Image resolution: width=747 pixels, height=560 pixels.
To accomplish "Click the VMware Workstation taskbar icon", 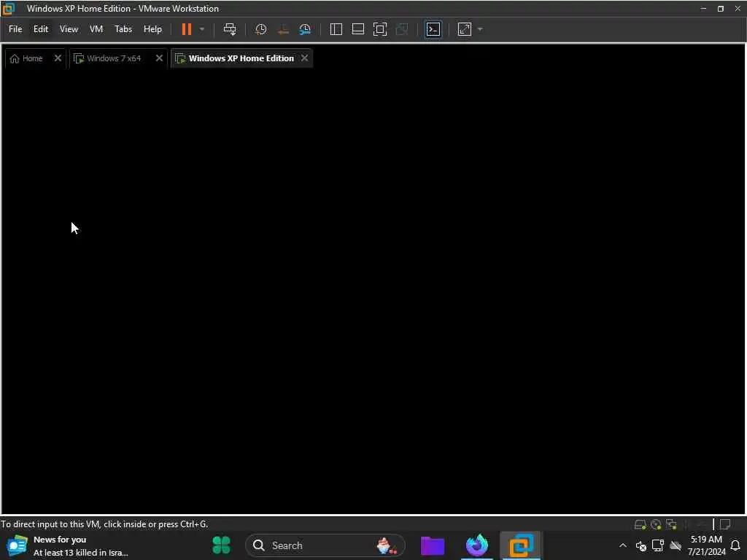I will 521,545.
